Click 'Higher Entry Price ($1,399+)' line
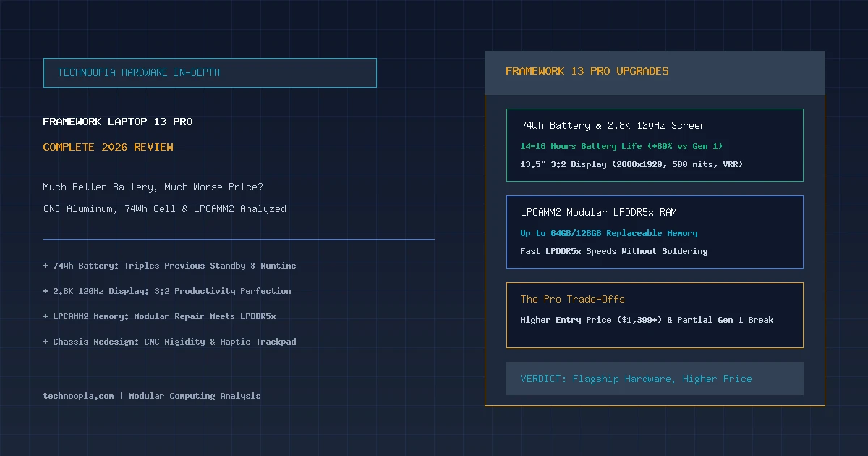The image size is (868, 456). [x=647, y=320]
